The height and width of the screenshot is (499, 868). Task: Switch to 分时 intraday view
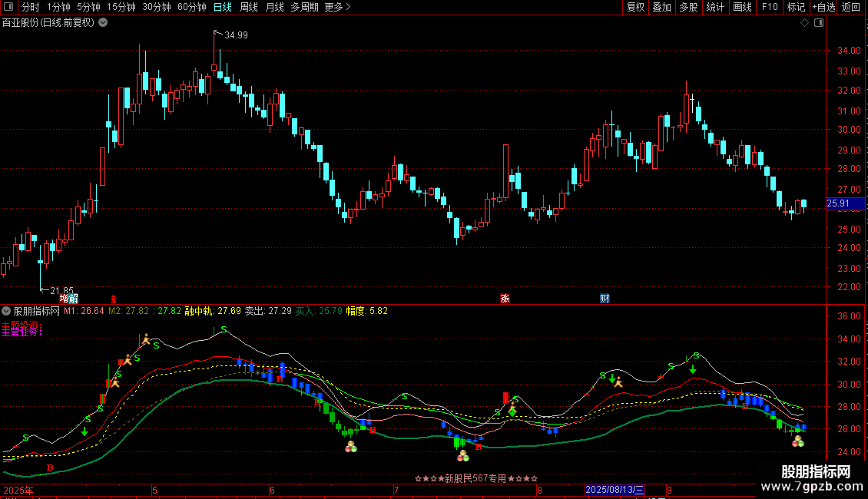coord(31,7)
